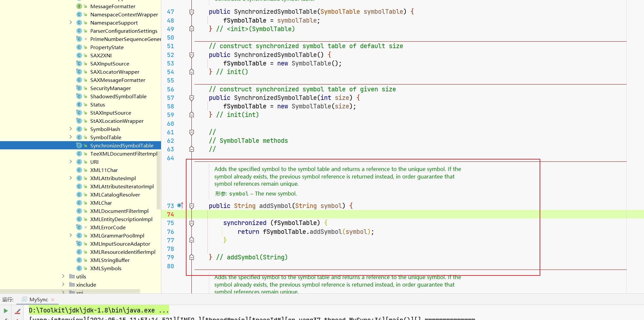The width and height of the screenshot is (644, 320).
Task: Click the SecurityManager class icon
Action: click(x=79, y=88)
